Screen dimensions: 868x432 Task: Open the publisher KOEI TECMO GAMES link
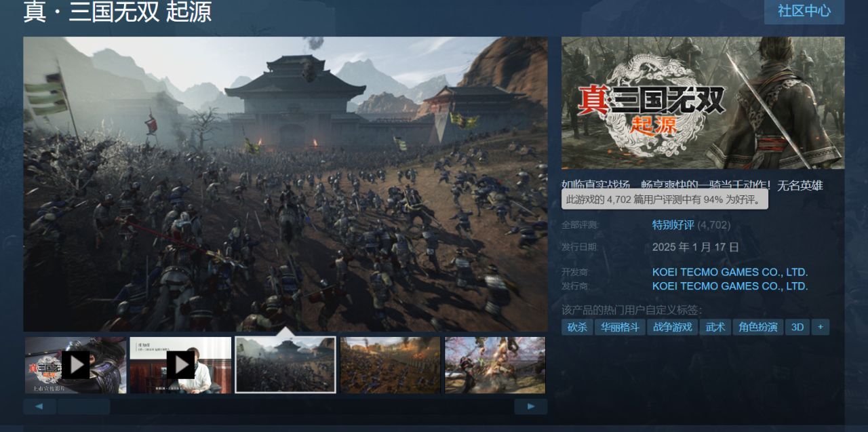(x=730, y=286)
